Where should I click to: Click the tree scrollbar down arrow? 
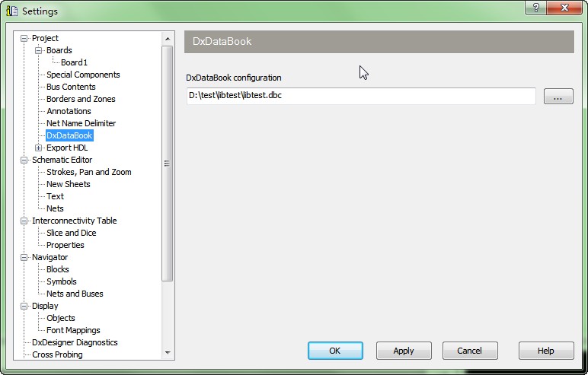168,352
